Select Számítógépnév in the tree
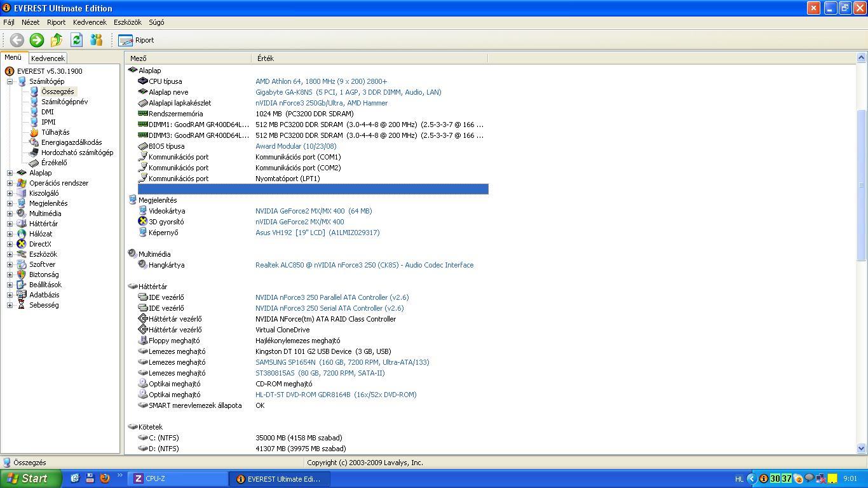The image size is (868, 488). pos(64,102)
